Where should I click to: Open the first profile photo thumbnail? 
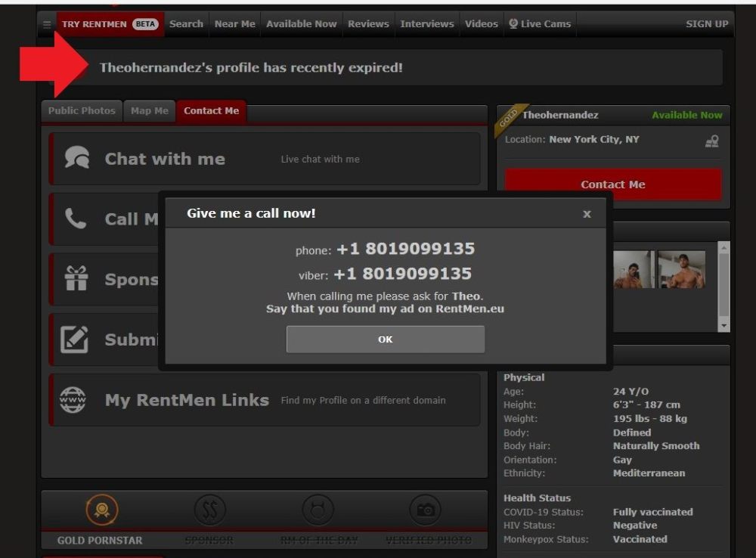click(634, 270)
